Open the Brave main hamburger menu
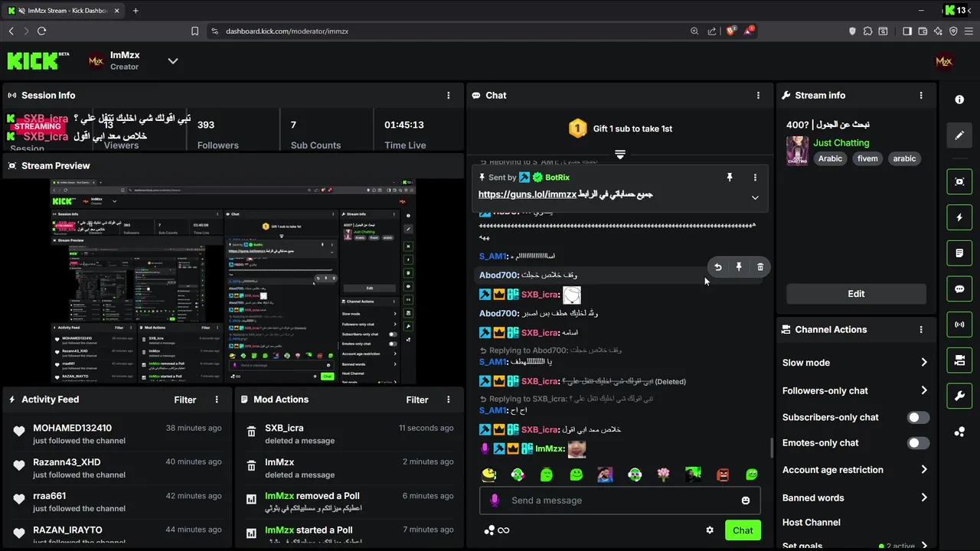The image size is (980, 551). tap(969, 31)
